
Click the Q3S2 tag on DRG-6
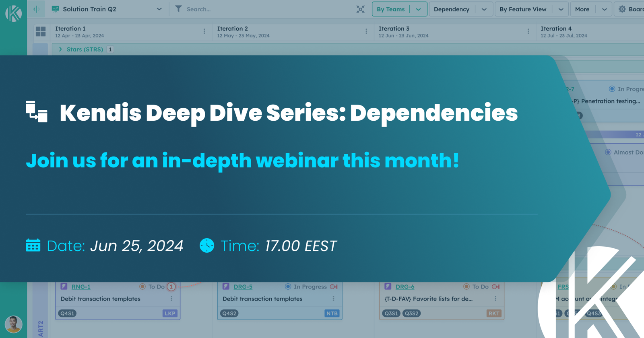pos(411,313)
